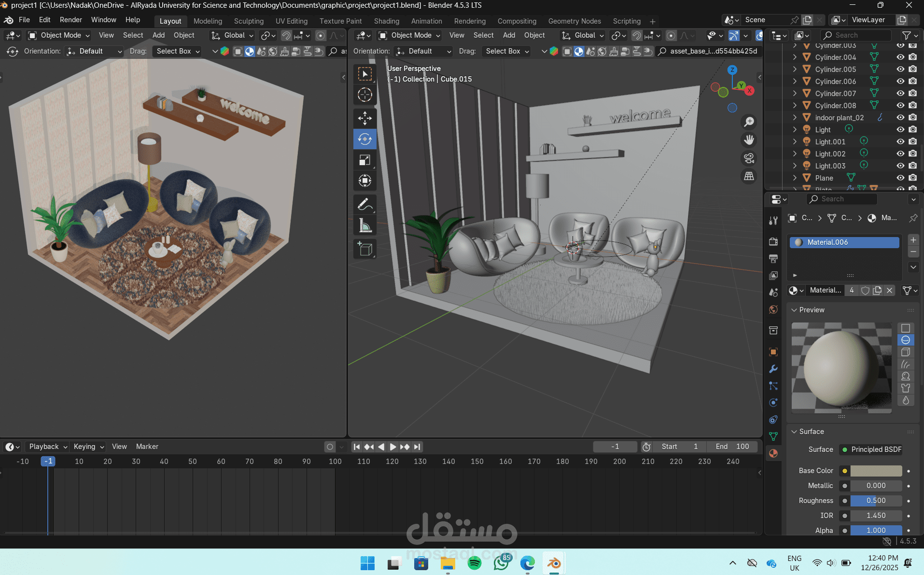This screenshot has width=924, height=575.
Task: Open Object Mode dropdown in right viewport
Action: (409, 35)
